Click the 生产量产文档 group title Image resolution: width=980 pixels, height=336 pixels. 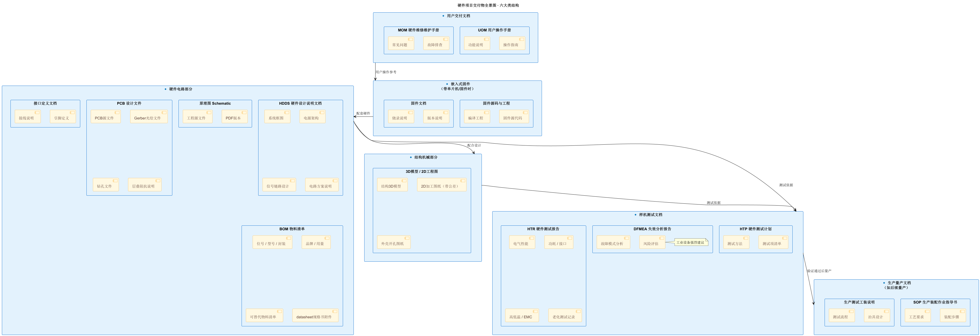[899, 283]
